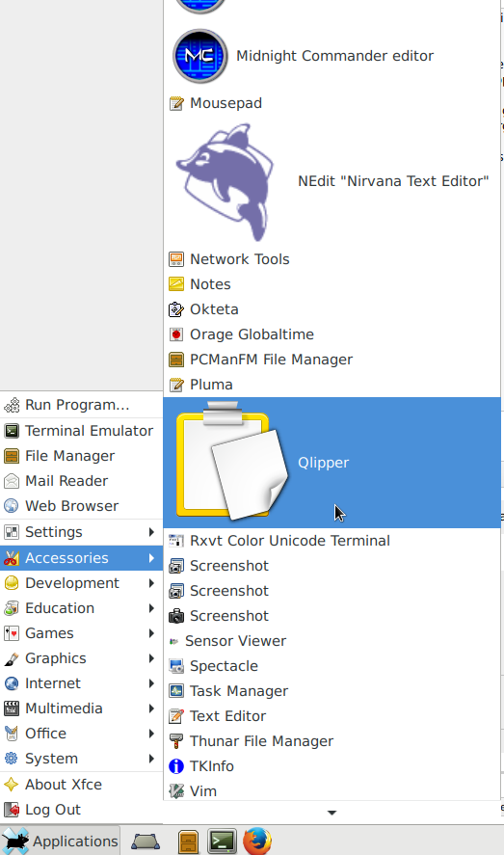Click 'NEdit "Nirvana Text Editor"' label
The width and height of the screenshot is (504, 855).
tap(393, 181)
